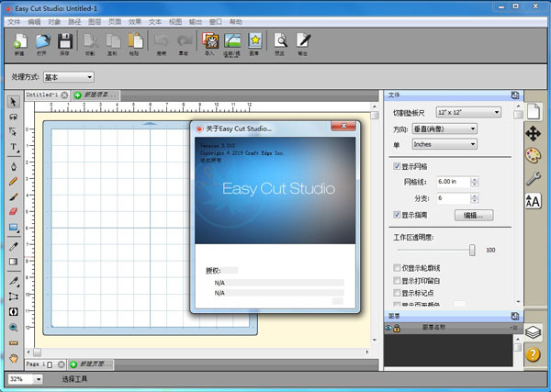Image resolution: width=551 pixels, height=392 pixels.
Task: Select the Rectangle shape tool
Action: pos(14,228)
